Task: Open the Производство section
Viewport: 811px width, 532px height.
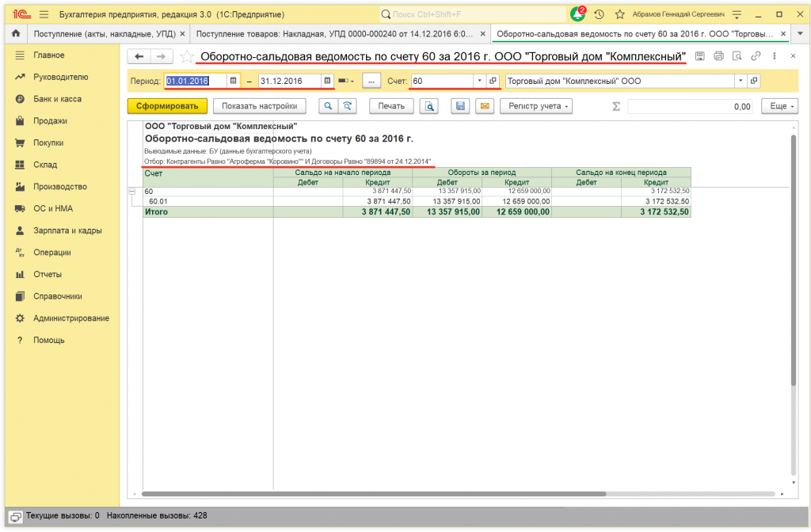Action: point(60,187)
